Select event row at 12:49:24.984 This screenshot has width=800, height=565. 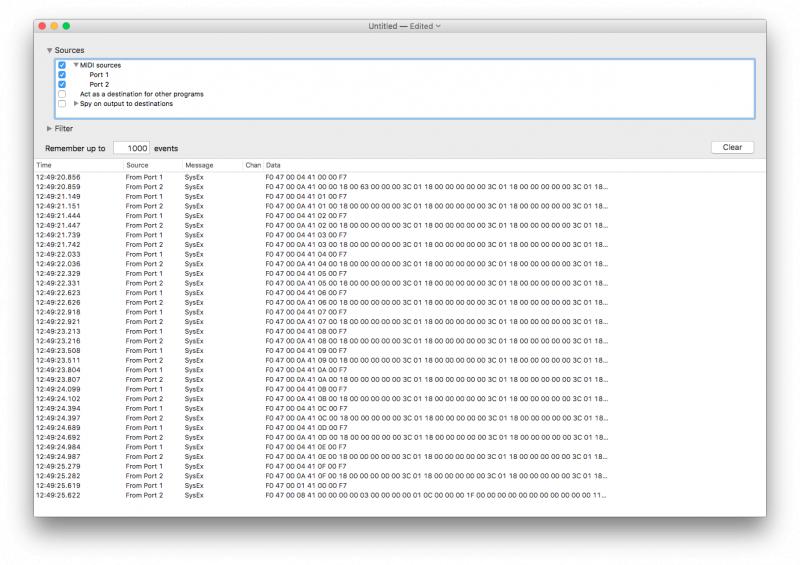[400, 447]
